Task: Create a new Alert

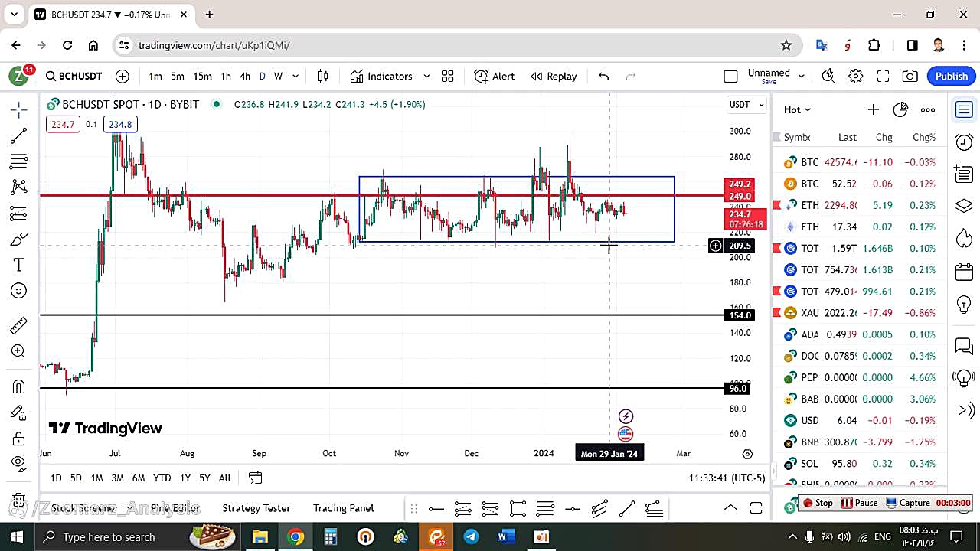Action: (x=495, y=76)
